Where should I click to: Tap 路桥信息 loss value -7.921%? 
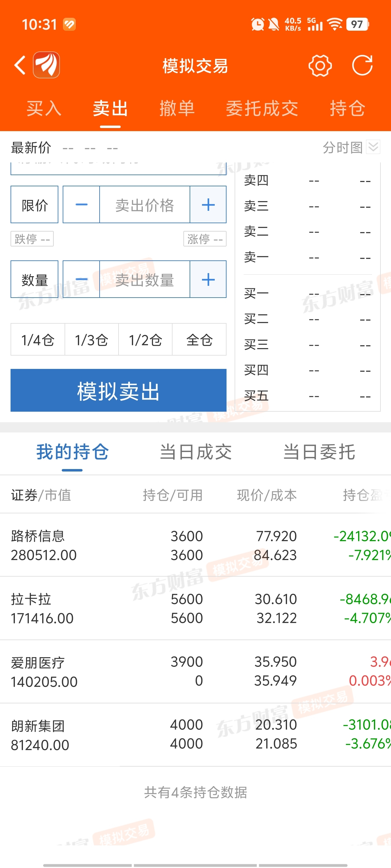coord(370,555)
